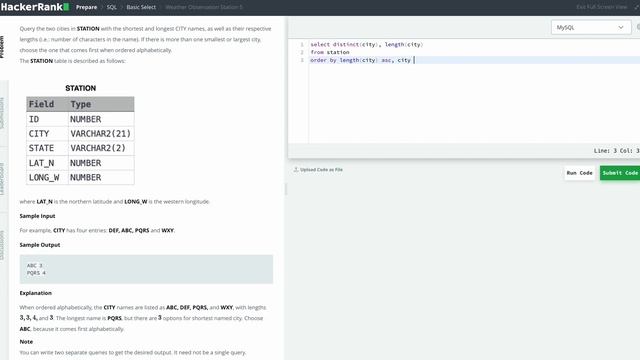Click Exit Full Screen View
This screenshot has height=360, width=640.
(601, 7)
